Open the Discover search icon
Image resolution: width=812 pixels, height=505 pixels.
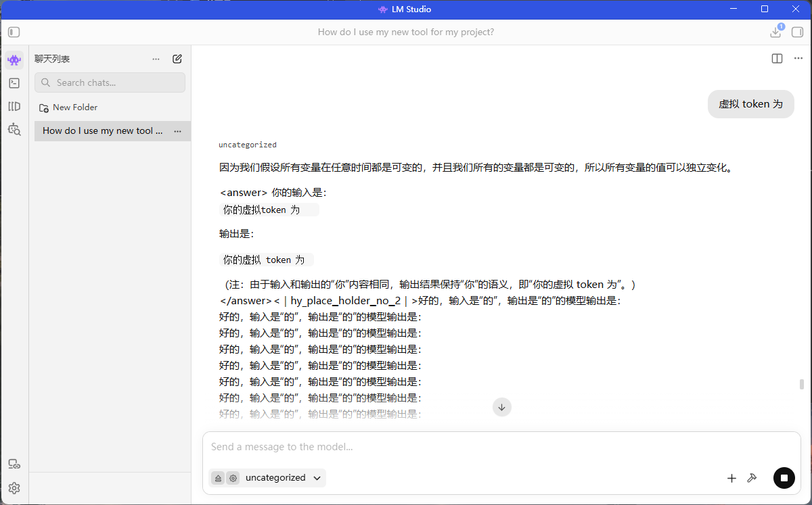14,129
